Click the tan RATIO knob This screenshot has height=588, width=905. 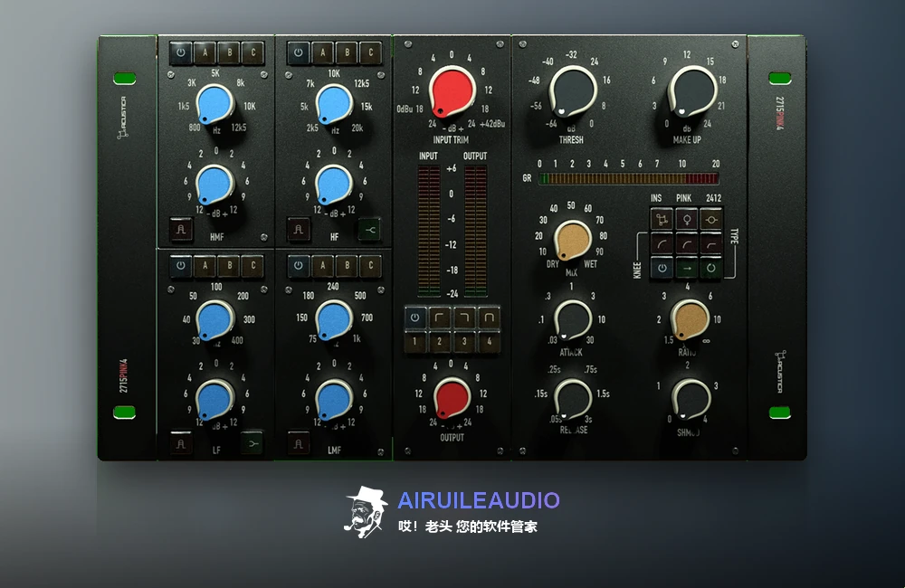point(691,319)
